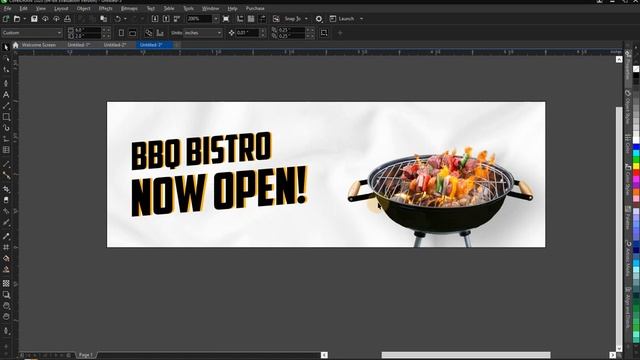Toggle Landscape page orientation
Image resolution: width=640 pixels, height=360 pixels.
coord(133,33)
